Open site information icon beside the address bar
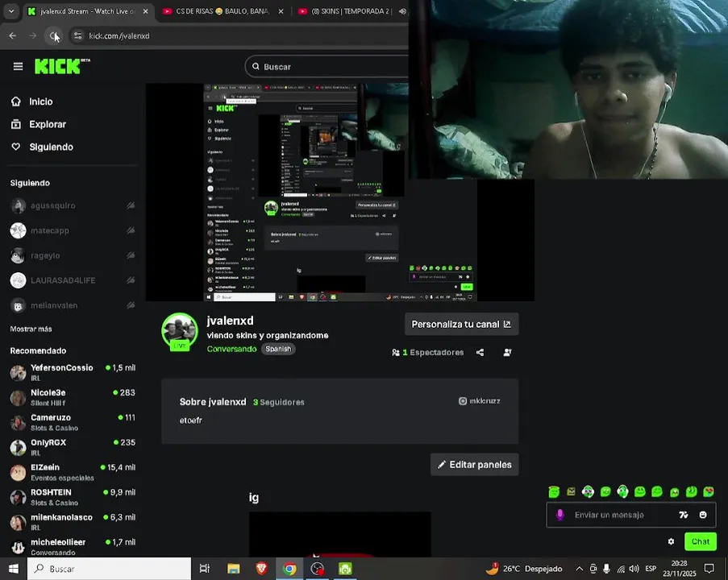The image size is (728, 580). [78, 35]
